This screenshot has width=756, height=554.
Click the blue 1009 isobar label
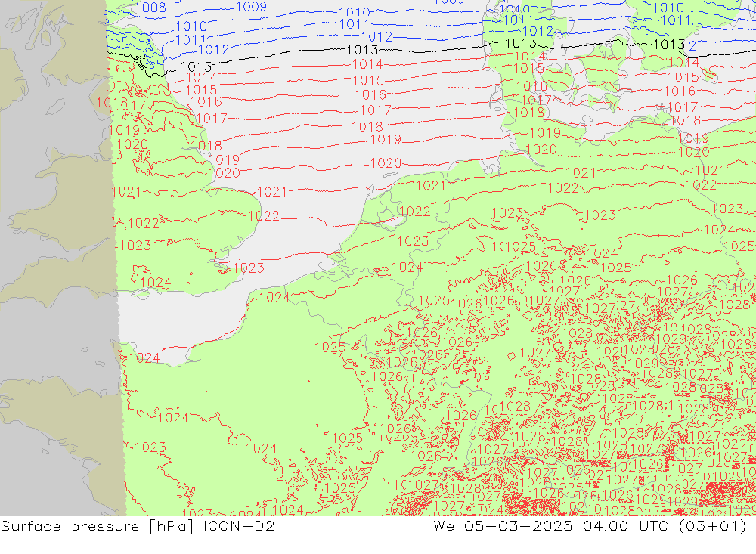click(251, 7)
